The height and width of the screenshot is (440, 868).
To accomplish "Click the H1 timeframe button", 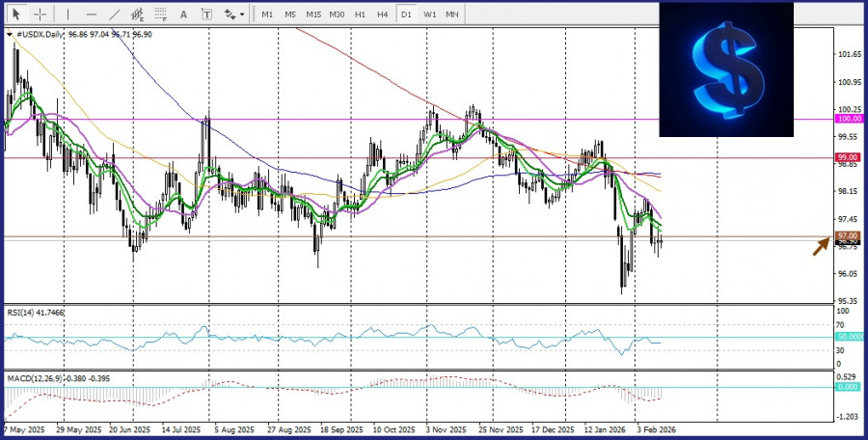I will (x=360, y=14).
